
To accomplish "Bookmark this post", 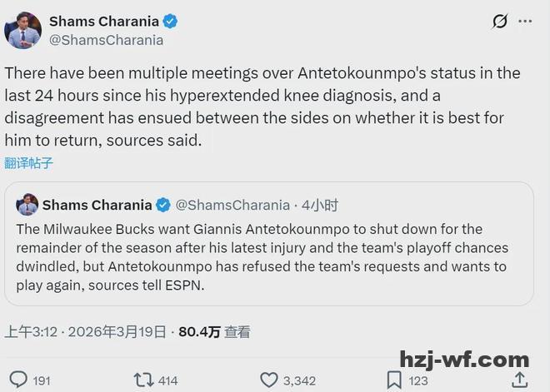I will point(394,380).
